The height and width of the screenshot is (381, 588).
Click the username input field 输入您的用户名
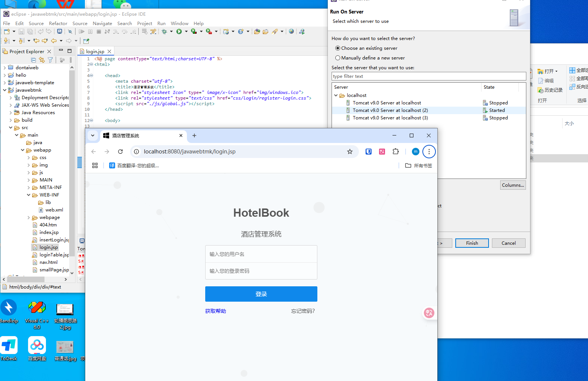click(x=261, y=254)
